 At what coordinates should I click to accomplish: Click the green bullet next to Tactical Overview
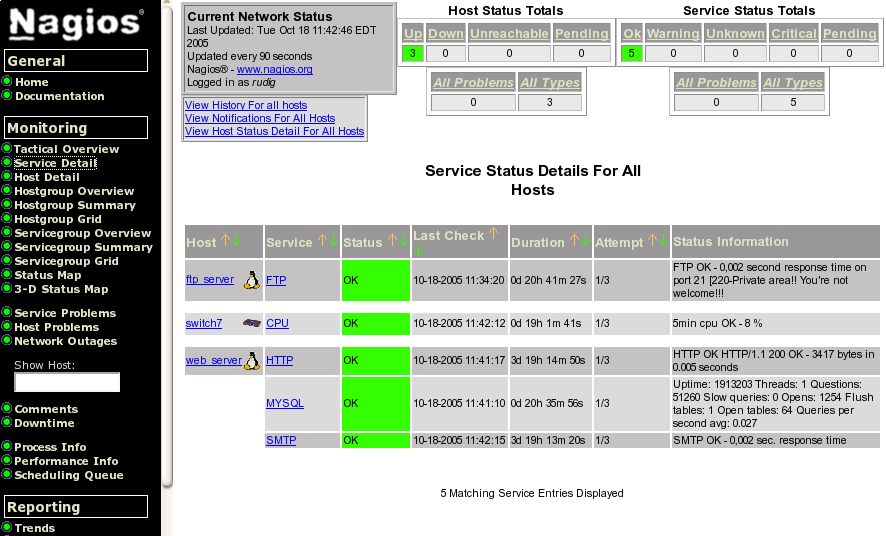(7, 148)
